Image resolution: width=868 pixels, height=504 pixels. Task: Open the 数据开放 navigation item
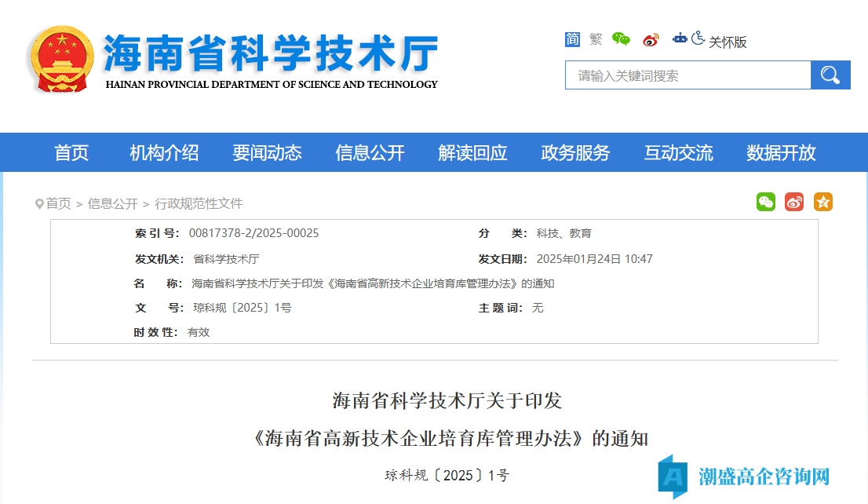coord(781,153)
